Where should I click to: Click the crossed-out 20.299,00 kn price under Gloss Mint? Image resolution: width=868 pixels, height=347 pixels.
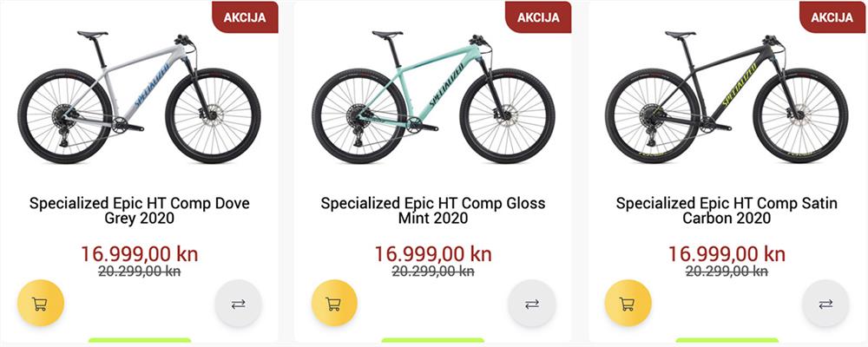click(x=433, y=272)
